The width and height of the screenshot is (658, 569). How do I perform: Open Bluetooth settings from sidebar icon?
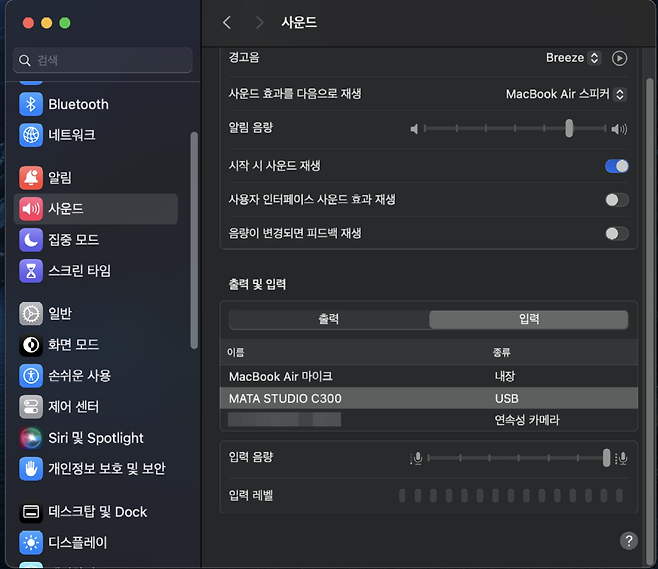coord(31,104)
